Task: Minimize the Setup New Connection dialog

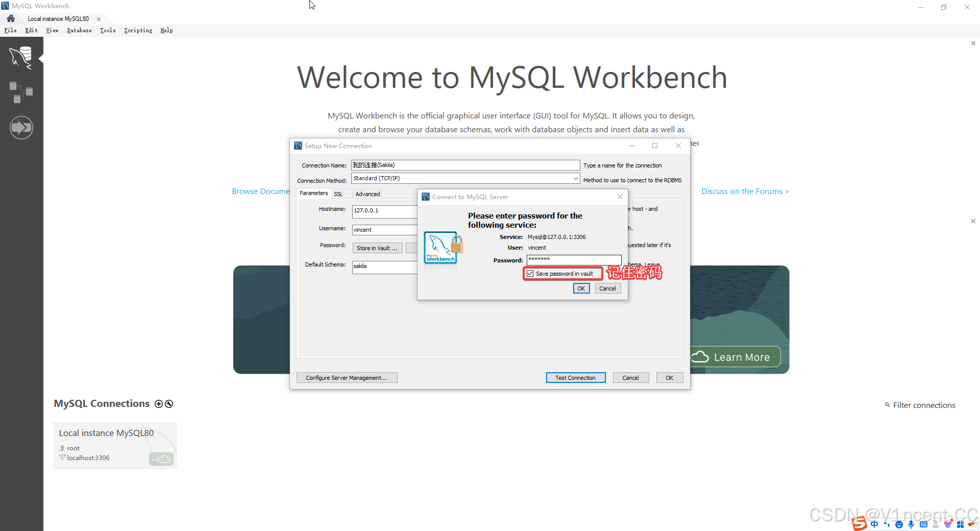Action: click(632, 146)
